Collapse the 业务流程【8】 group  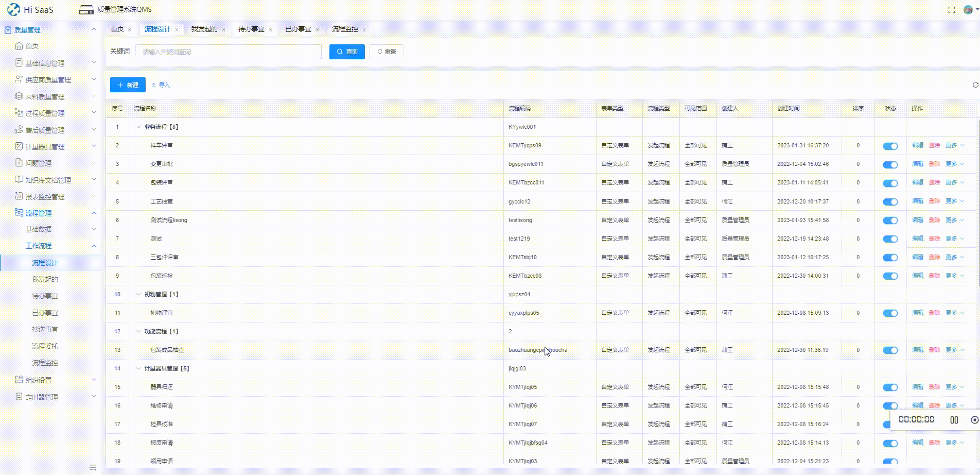pos(138,127)
